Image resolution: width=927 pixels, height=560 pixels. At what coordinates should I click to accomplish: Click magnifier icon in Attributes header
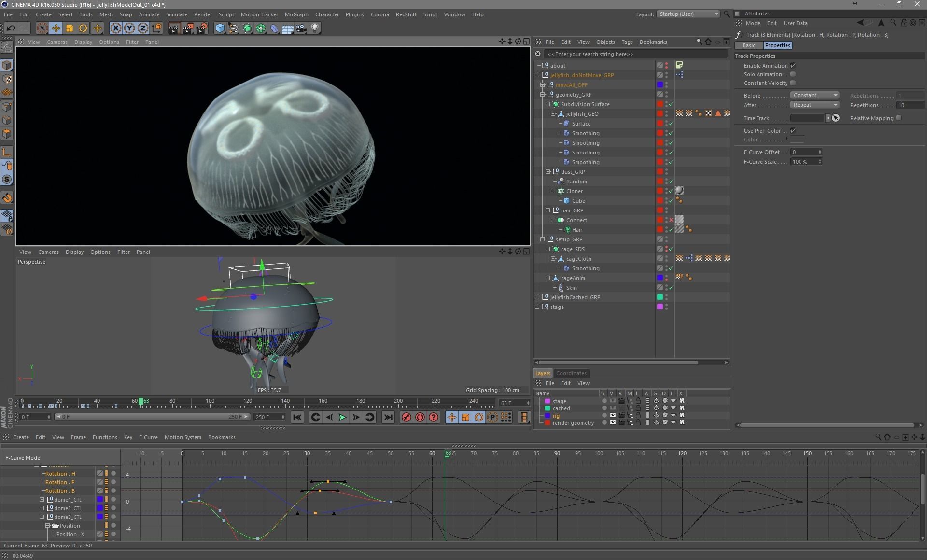coord(893,23)
